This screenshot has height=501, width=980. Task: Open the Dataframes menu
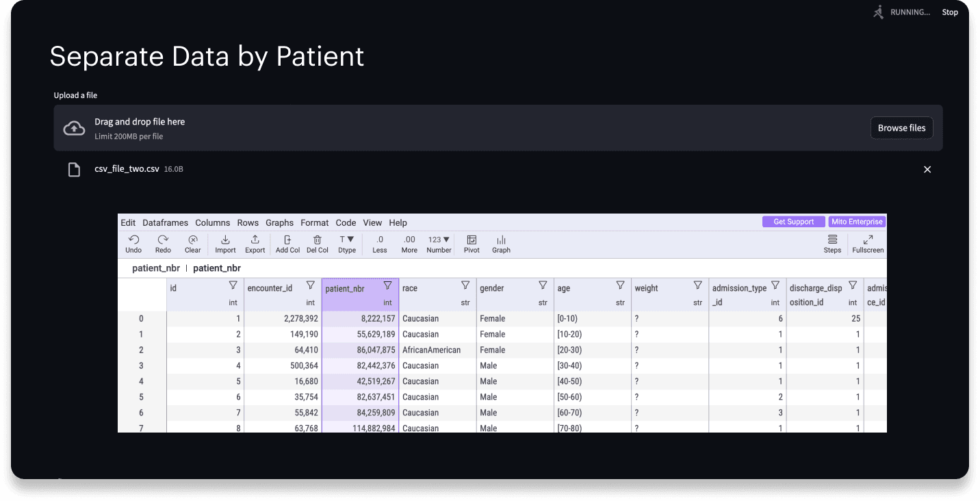pos(164,222)
